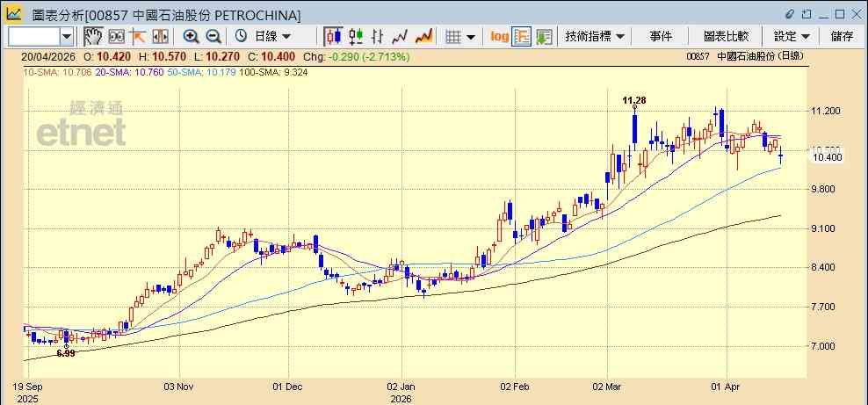868x405 pixels.
Task: Click into the stock code input field
Action: [x=34, y=37]
